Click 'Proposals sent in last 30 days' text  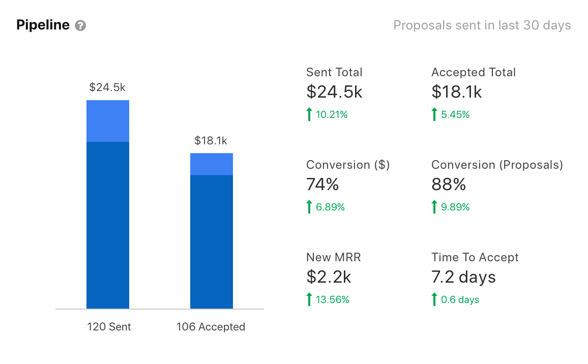click(x=482, y=25)
